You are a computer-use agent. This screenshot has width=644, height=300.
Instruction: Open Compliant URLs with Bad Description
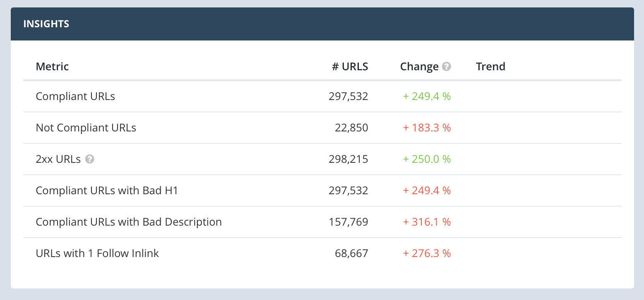pyautogui.click(x=129, y=222)
